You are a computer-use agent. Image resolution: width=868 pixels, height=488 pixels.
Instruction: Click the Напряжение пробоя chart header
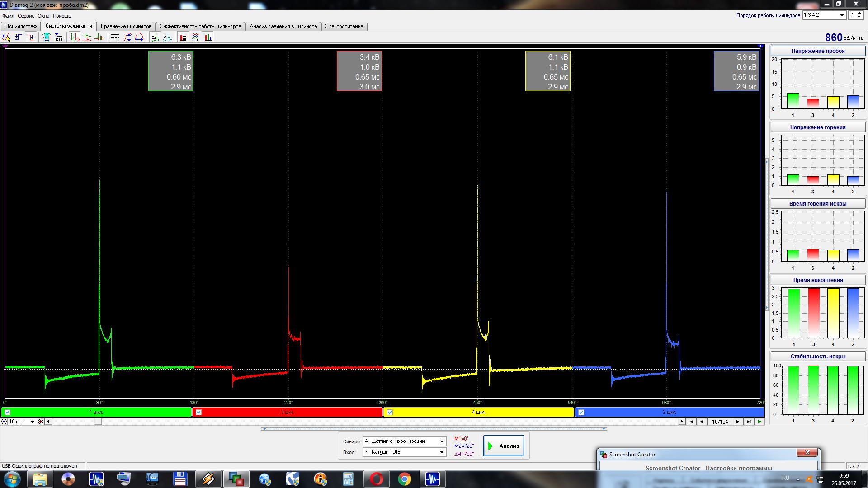[x=818, y=51]
